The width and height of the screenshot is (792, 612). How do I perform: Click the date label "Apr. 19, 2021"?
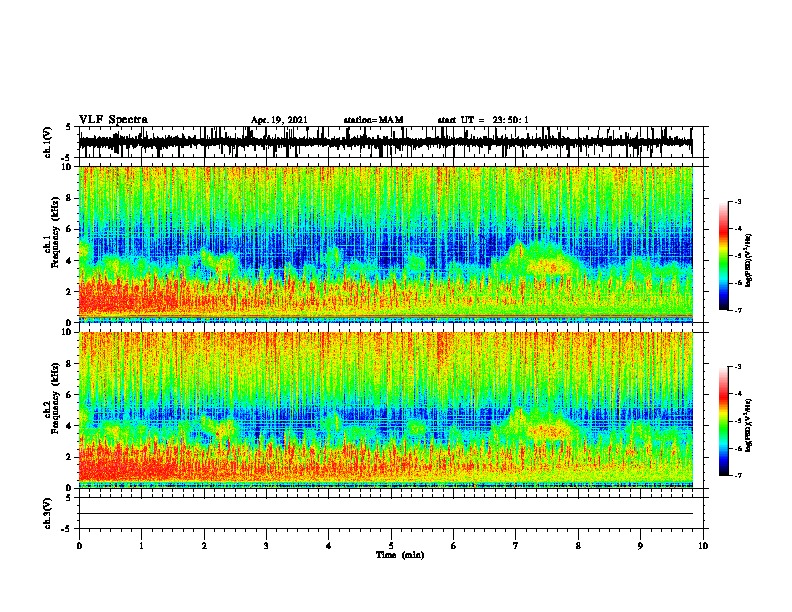pyautogui.click(x=279, y=120)
